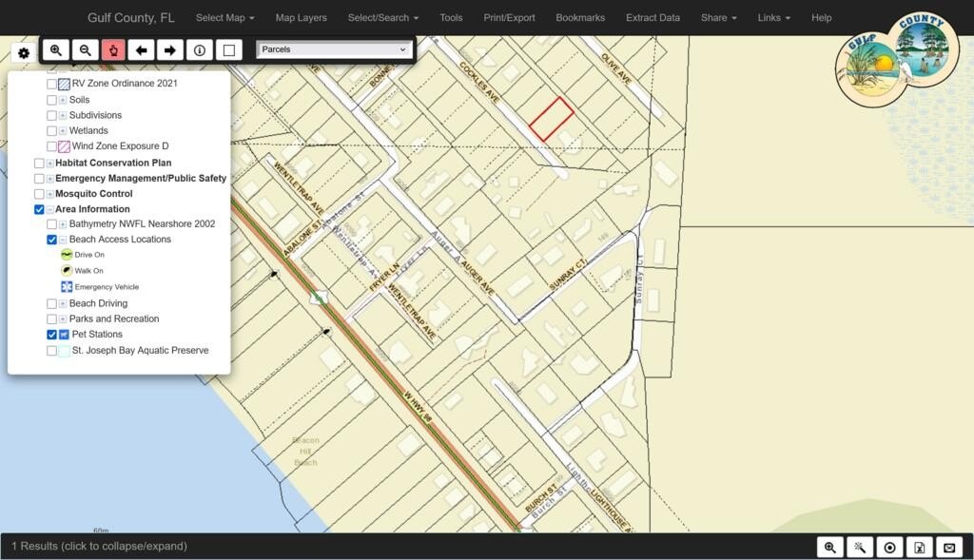Enable the Soils layer checkbox
974x560 pixels.
click(52, 100)
